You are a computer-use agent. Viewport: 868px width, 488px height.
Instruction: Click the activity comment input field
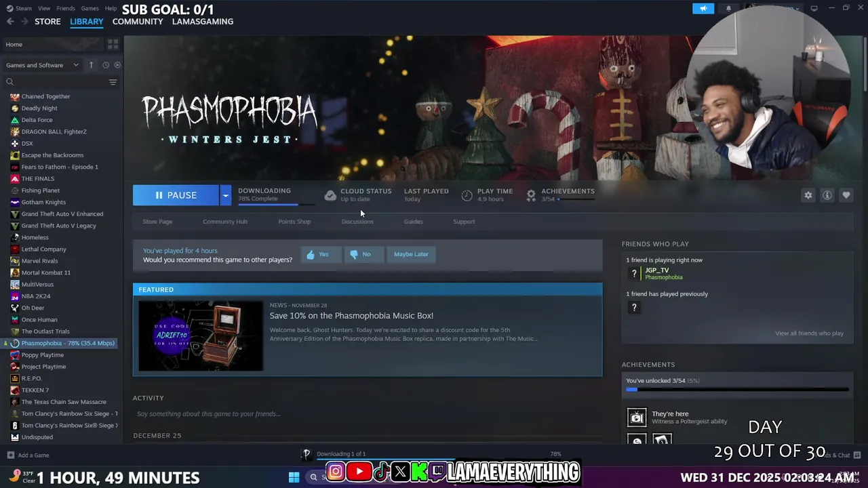366,413
